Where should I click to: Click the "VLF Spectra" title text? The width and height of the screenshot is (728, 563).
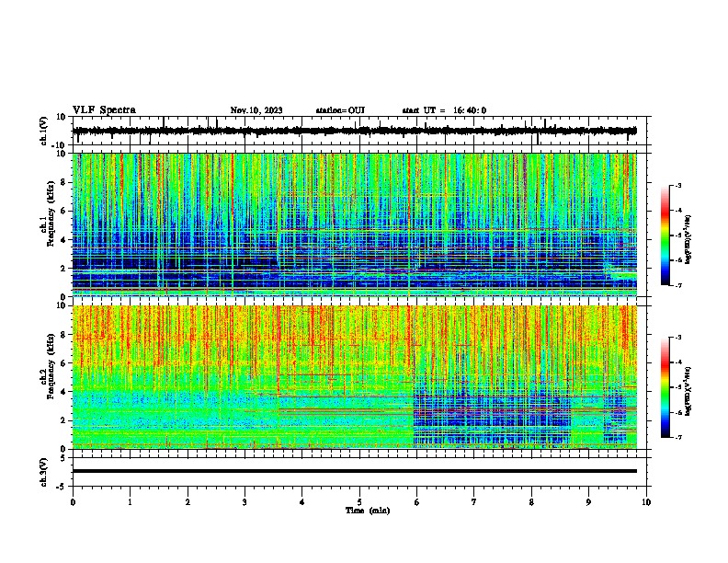point(104,110)
